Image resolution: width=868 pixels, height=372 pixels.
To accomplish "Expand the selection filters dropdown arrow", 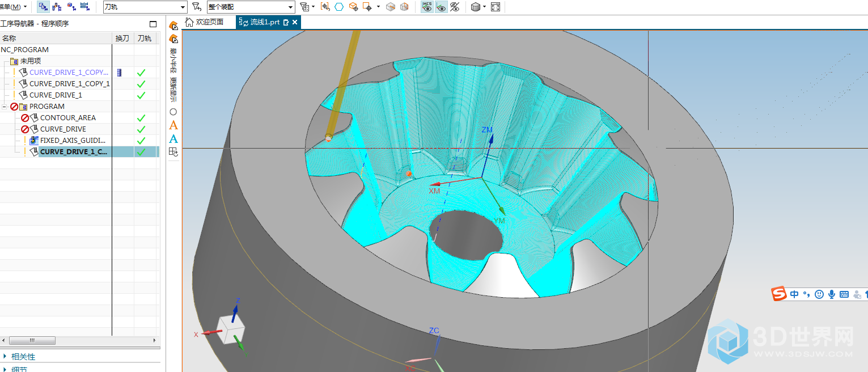I will (x=313, y=7).
